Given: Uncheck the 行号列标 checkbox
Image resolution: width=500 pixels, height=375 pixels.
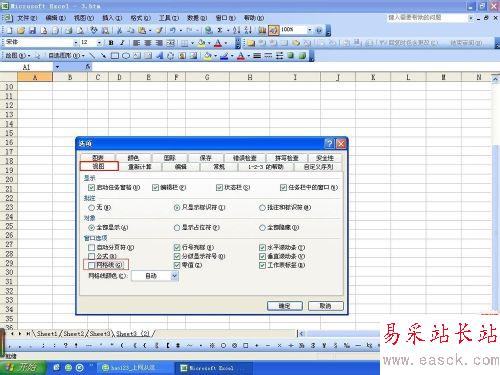Looking at the screenshot, I should click(177, 247).
